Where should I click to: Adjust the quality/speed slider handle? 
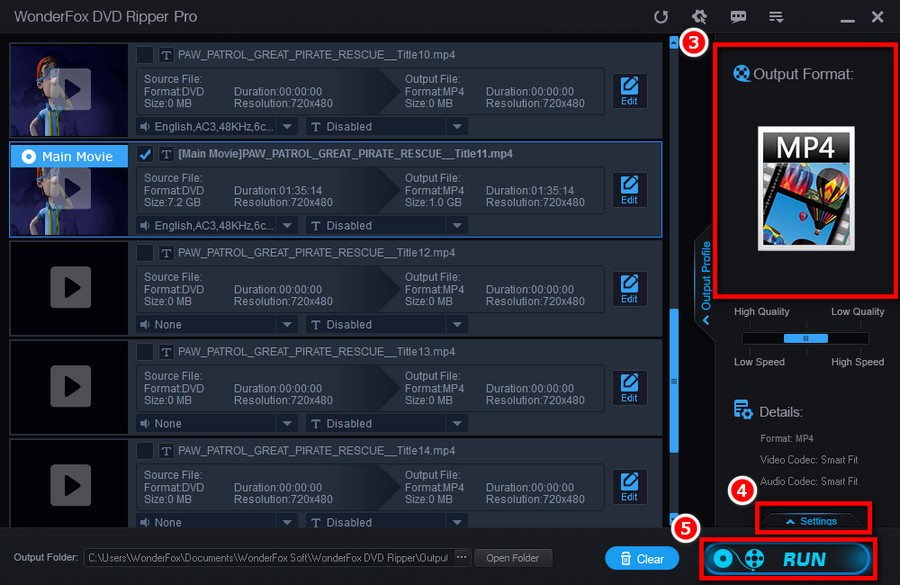(806, 338)
